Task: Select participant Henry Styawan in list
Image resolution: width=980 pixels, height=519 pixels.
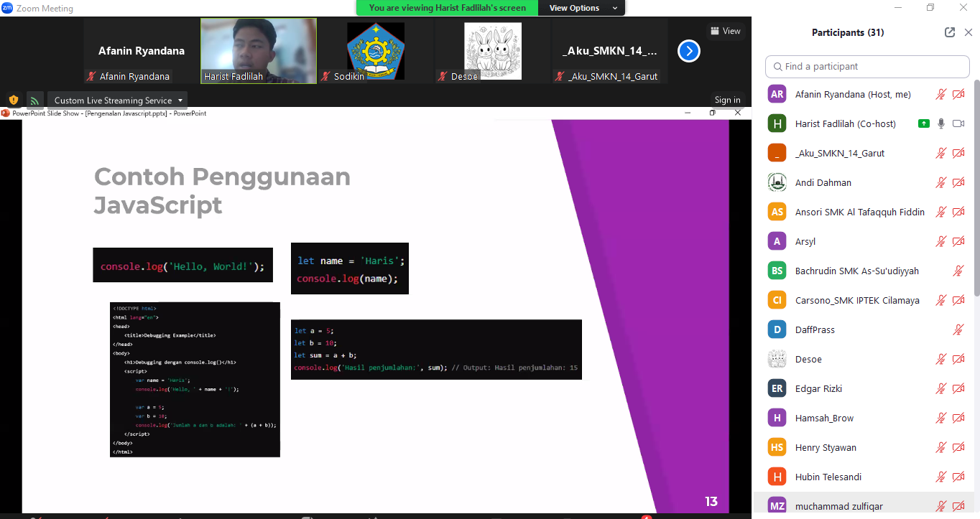Action: coord(864,447)
